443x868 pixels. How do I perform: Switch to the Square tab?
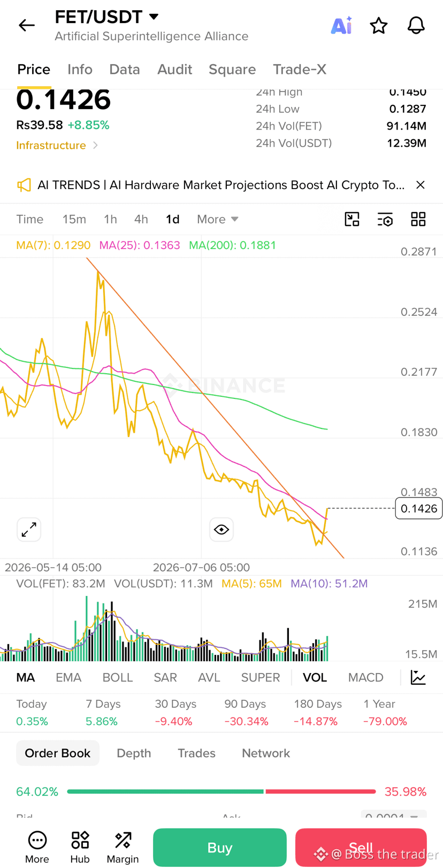point(232,70)
